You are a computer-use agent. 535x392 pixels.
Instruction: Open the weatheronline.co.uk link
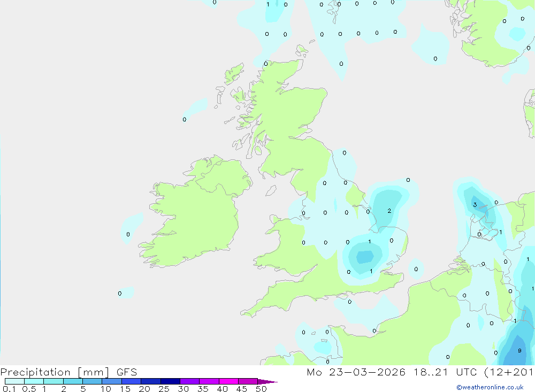click(490, 387)
